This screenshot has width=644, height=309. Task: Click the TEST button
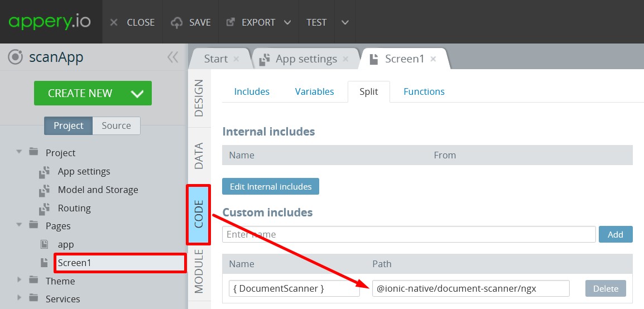click(x=316, y=22)
